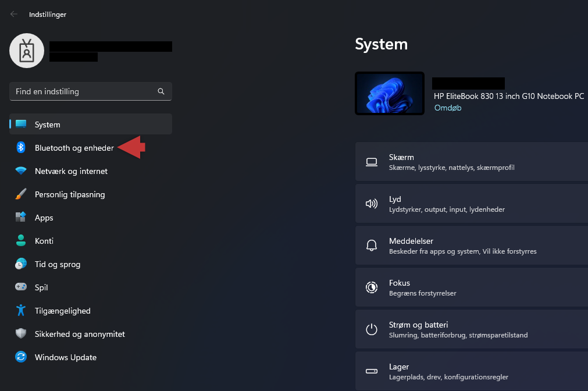Image resolution: width=588 pixels, height=391 pixels.
Task: Click the shield security icon
Action: point(21,333)
